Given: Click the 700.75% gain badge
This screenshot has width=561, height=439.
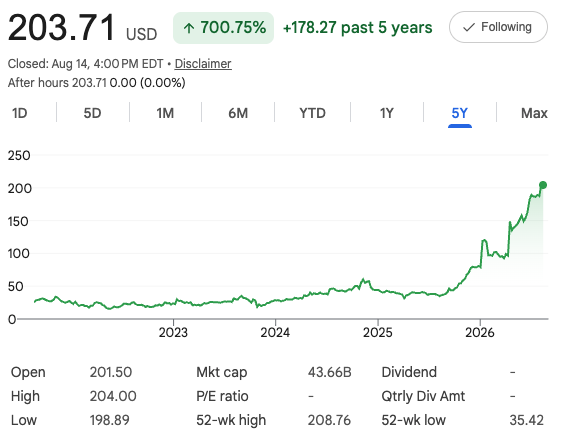Looking at the screenshot, I should tap(223, 28).
